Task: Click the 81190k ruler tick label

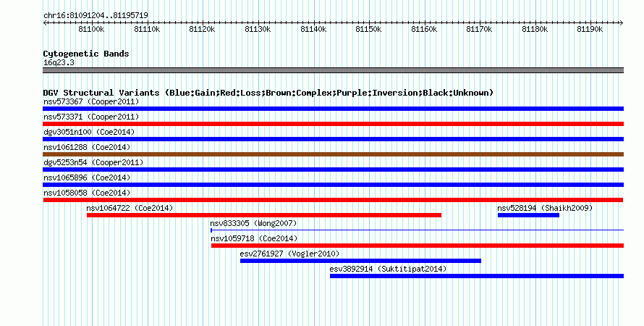Action: click(x=590, y=29)
